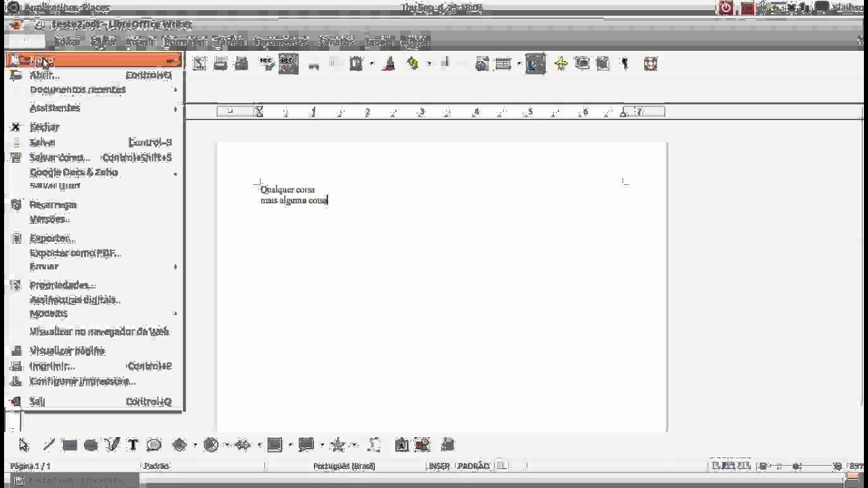The height and width of the screenshot is (488, 868).
Task: Select the Freeform Line drawing tool
Action: tap(112, 445)
